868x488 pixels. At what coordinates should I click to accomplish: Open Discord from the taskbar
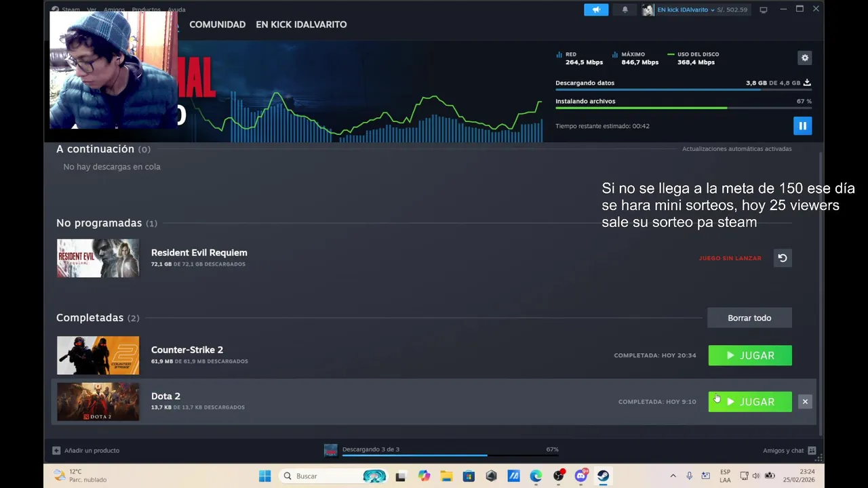click(581, 476)
